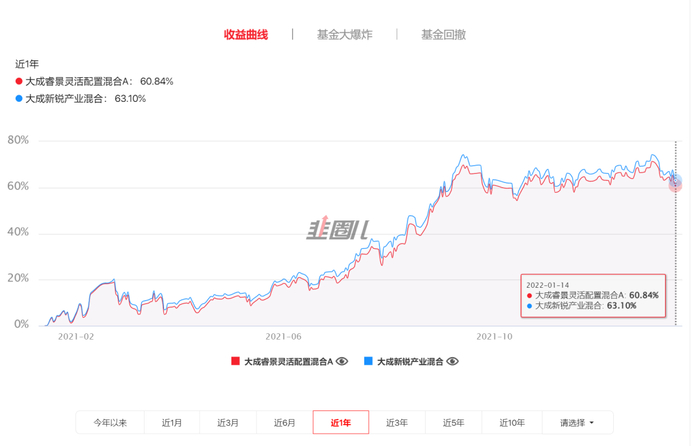Select the 近3年 time range
Screen dimensions: 700x446
(397, 422)
